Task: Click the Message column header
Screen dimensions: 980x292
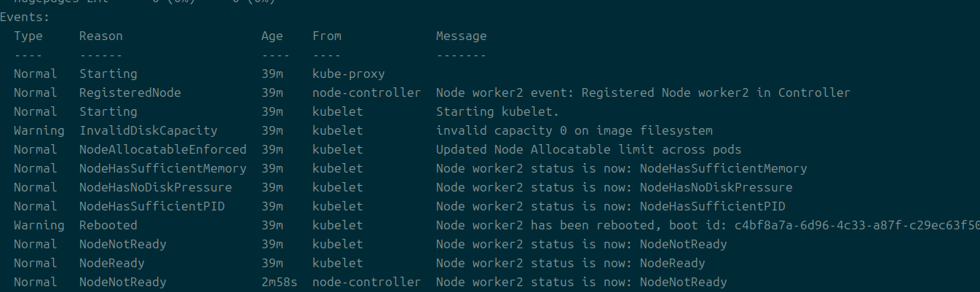Action: [x=461, y=36]
